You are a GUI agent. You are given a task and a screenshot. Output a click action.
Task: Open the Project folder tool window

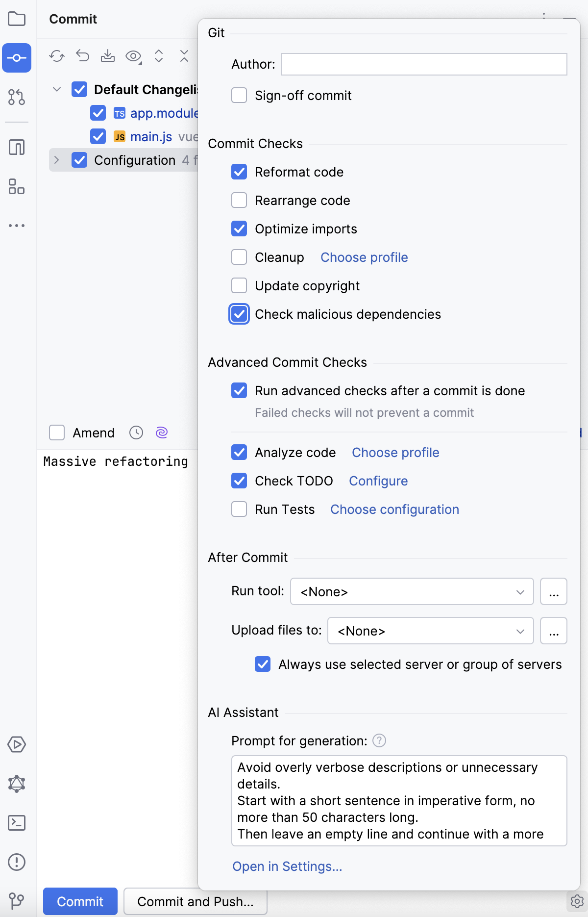pyautogui.click(x=17, y=19)
